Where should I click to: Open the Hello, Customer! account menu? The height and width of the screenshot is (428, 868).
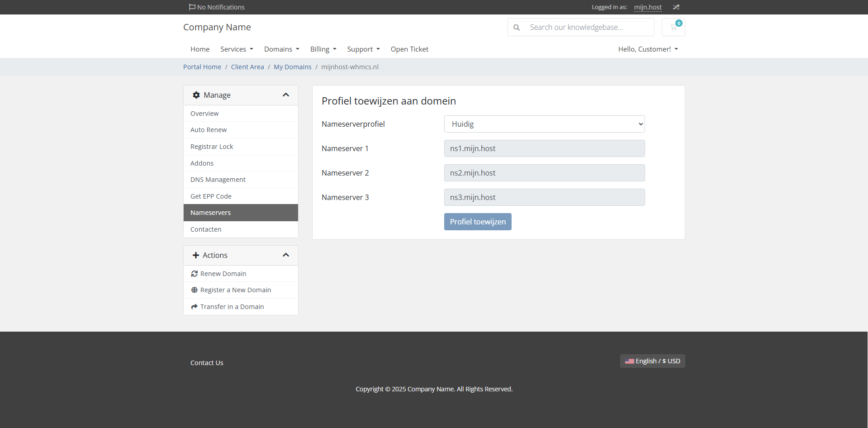pos(648,49)
